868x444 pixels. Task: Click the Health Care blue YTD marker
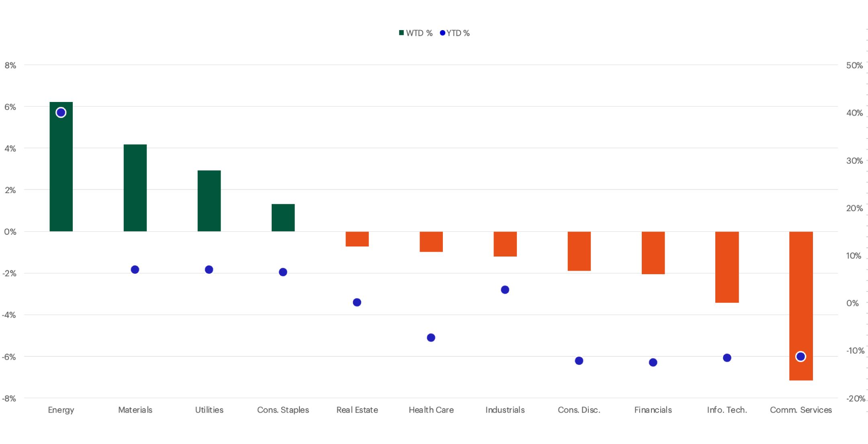click(x=430, y=338)
